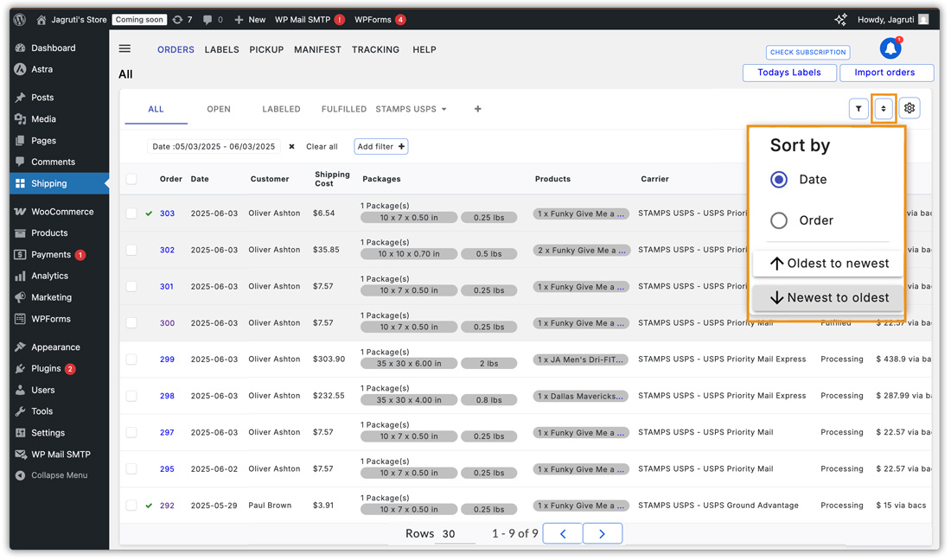951x560 pixels.
Task: Open the updates icon showing 7
Action: click(x=182, y=19)
